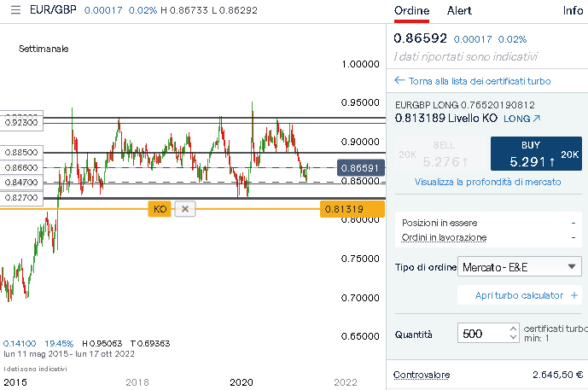This screenshot has width=588, height=390.
Task: Remove the KO line with X button
Action: [x=186, y=208]
